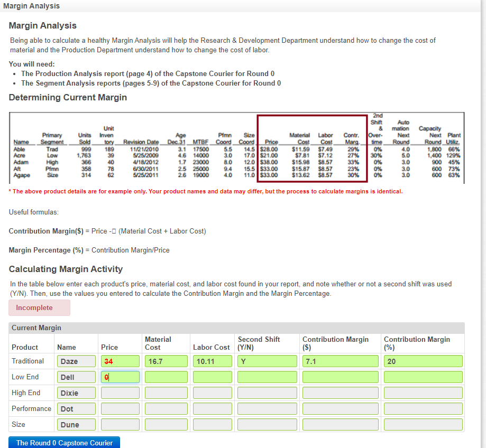
Task: Click the Dune contribution margin dollar field
Action: pos(340,424)
